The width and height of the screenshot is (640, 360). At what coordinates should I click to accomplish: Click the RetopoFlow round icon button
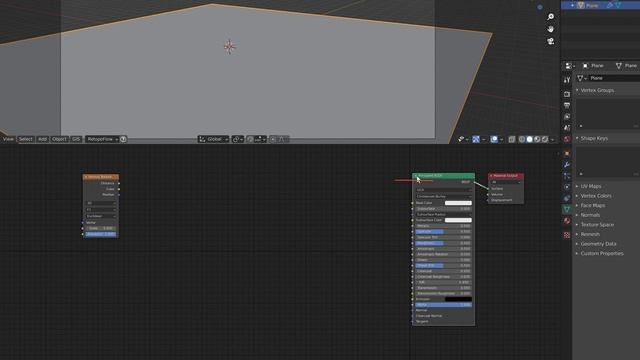123,139
